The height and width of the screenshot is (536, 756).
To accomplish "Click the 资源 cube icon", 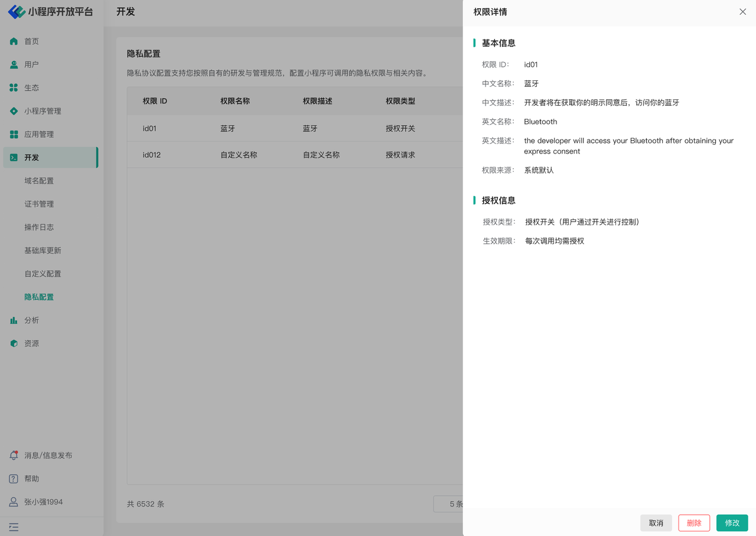I will pyautogui.click(x=14, y=343).
